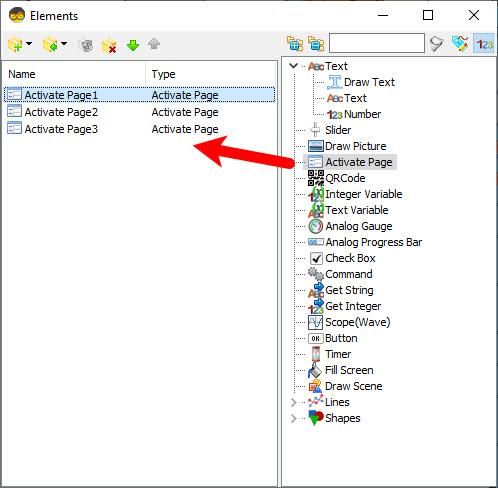Click the Slider icon in the tree
The height and width of the screenshot is (488, 498).
point(315,130)
